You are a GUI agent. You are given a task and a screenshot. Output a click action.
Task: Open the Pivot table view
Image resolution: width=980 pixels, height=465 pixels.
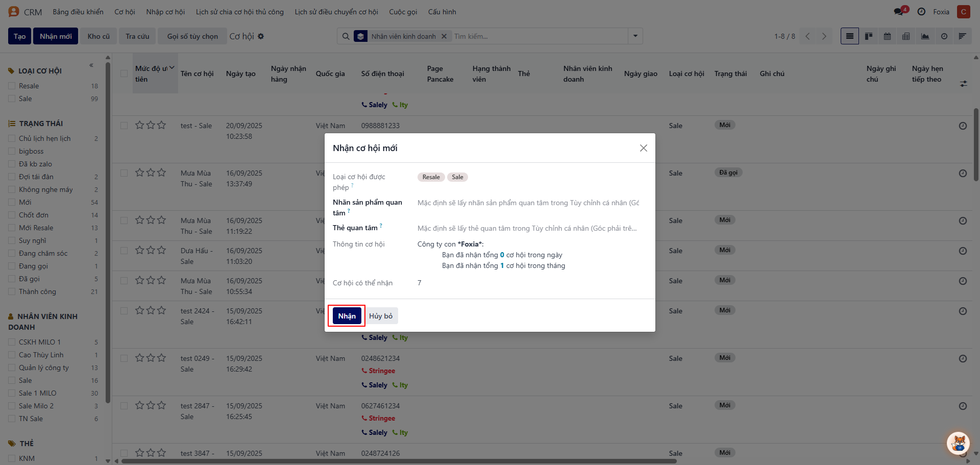tap(906, 36)
